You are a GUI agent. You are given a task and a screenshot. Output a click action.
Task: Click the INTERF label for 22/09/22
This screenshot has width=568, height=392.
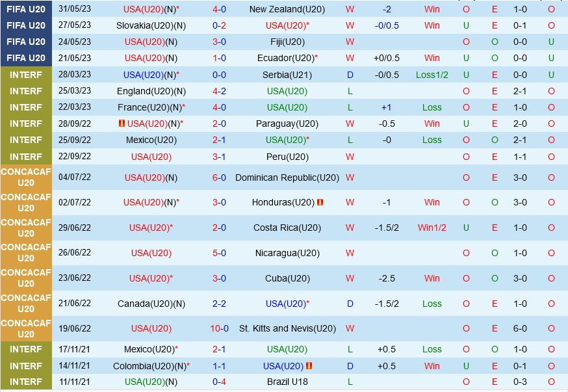click(x=26, y=157)
